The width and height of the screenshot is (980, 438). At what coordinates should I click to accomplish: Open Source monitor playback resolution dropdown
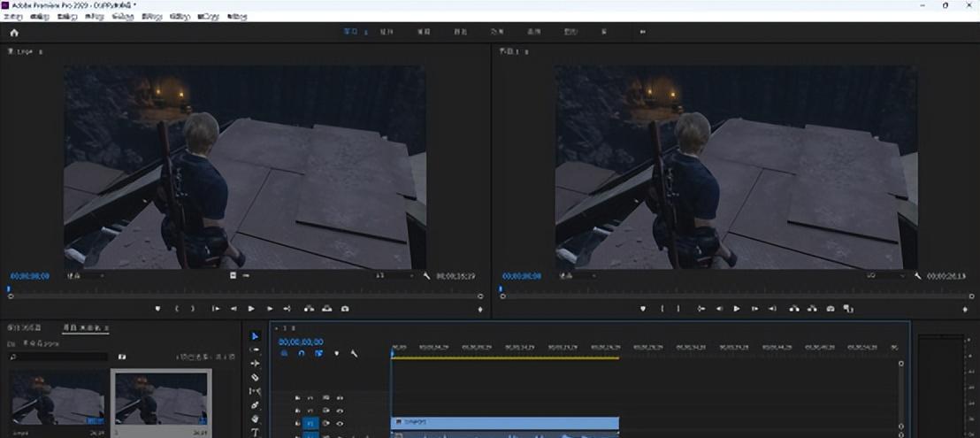(395, 275)
